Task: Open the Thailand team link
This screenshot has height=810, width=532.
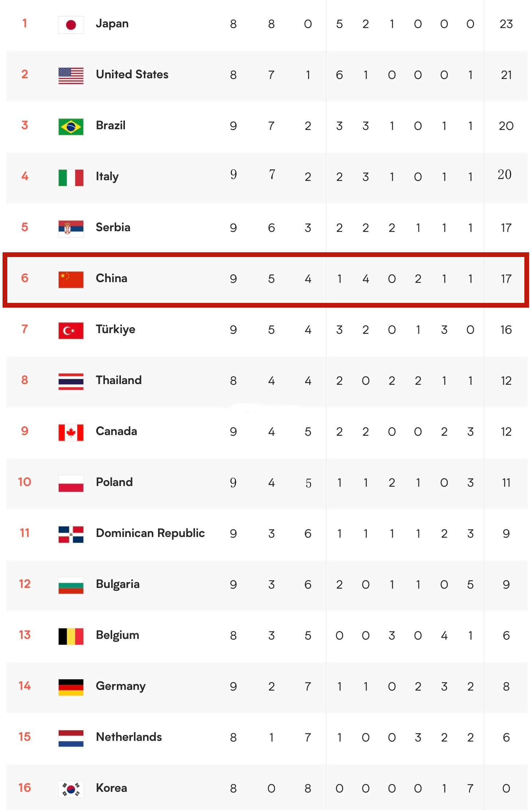Action: (119, 380)
